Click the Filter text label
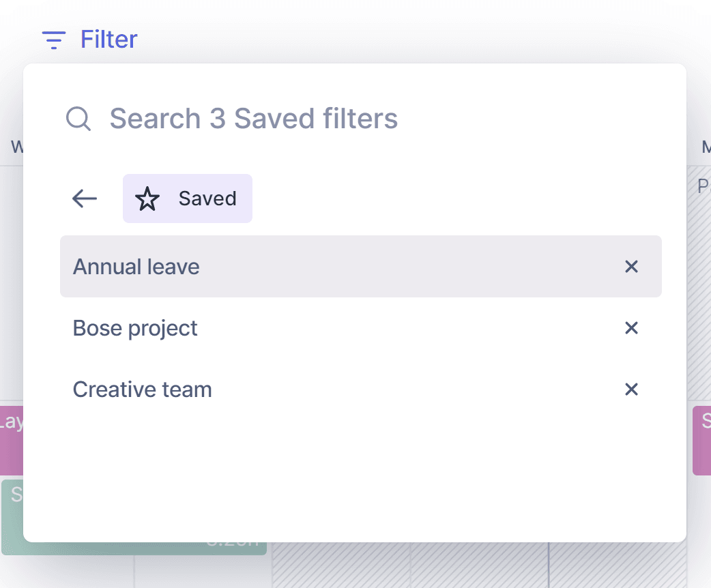Screen dimensions: 711x588 (109, 40)
